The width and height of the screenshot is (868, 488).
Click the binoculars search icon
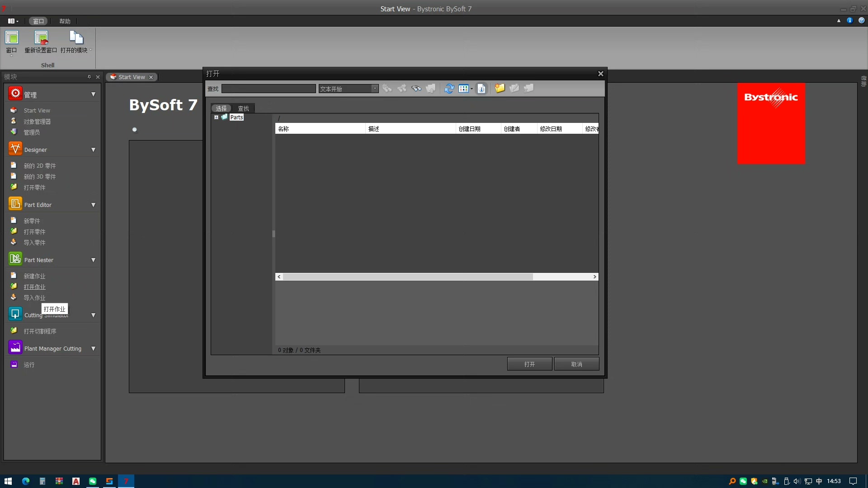pyautogui.click(x=416, y=89)
